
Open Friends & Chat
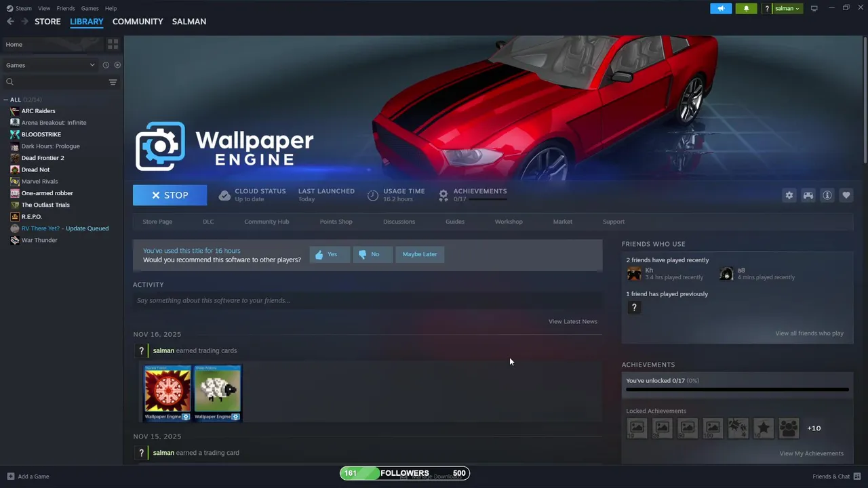836,476
